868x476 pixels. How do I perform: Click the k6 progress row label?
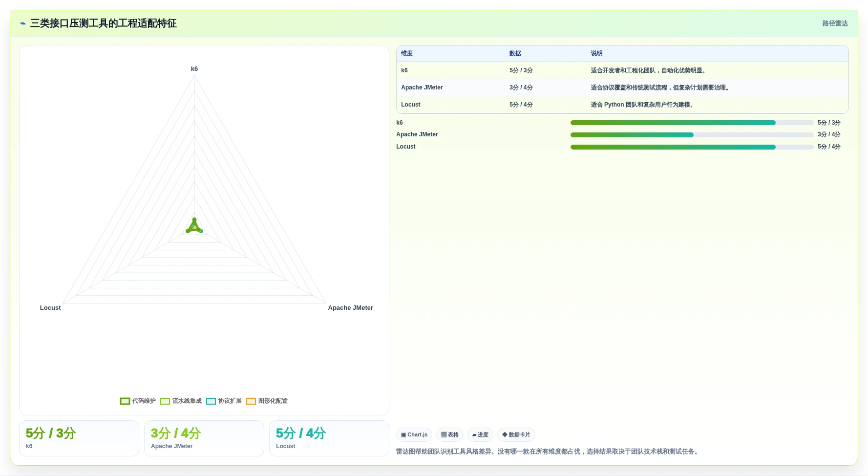pyautogui.click(x=400, y=123)
